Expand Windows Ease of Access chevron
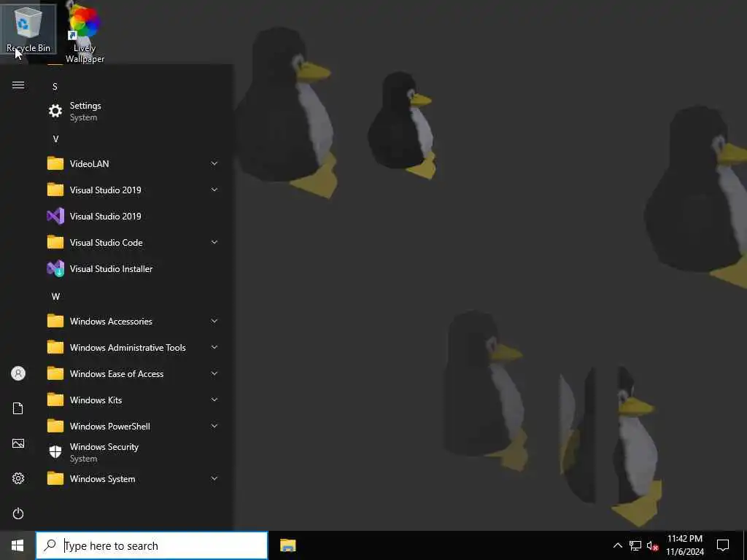747x560 pixels. pos(214,373)
